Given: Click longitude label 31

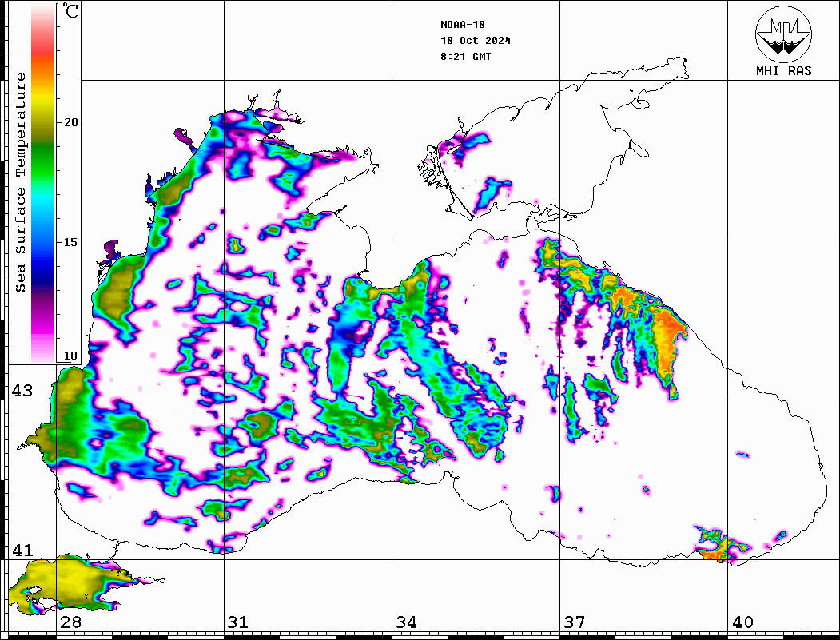Looking at the screenshot, I should pyautogui.click(x=238, y=622).
